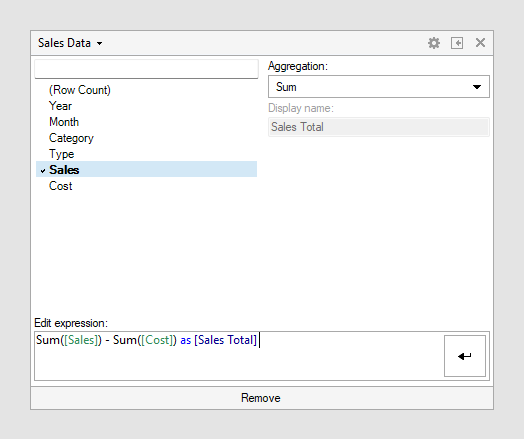Click inside the Edit expression text box
The height and width of the screenshot is (439, 524).
239,356
